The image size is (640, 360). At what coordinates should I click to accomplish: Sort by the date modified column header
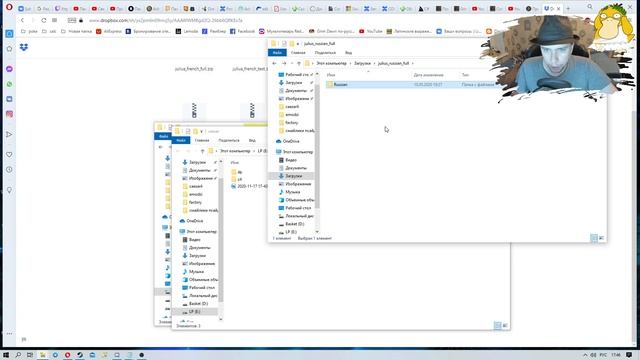[x=428, y=75]
